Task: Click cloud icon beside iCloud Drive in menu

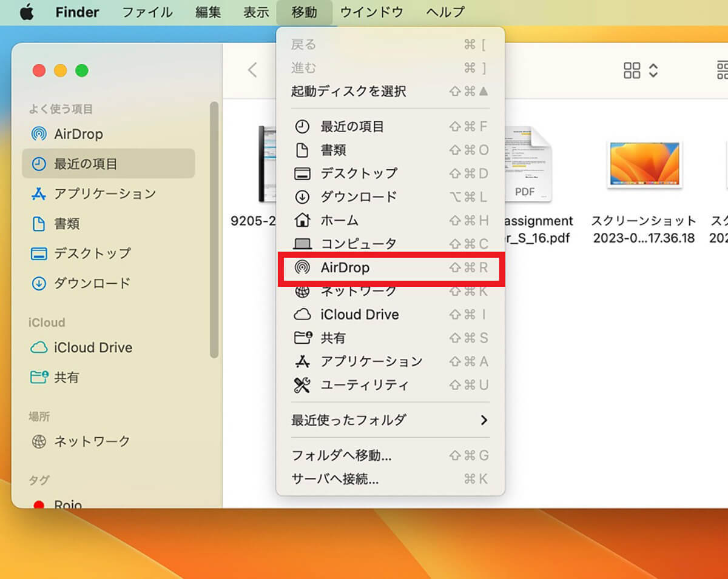Action: 302,315
